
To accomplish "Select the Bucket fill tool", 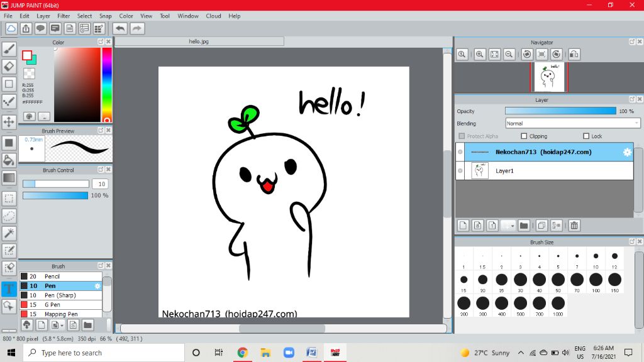I will [x=9, y=160].
